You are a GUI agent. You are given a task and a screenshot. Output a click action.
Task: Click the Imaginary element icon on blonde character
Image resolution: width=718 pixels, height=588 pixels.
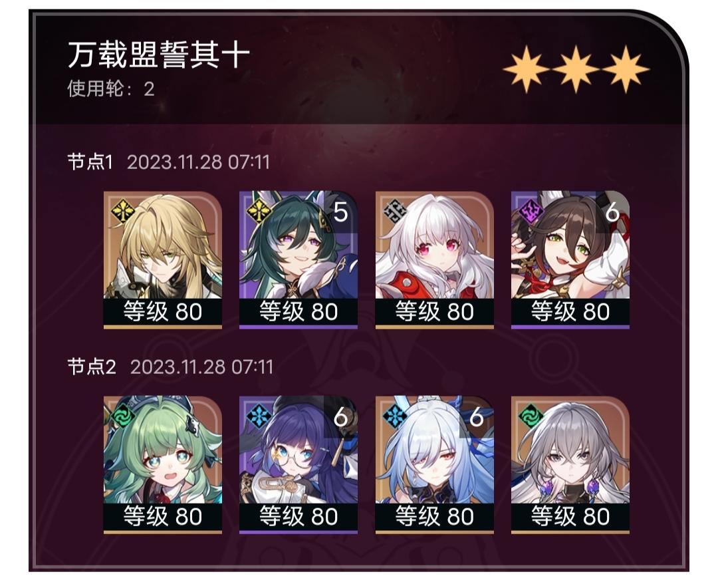pos(122,211)
